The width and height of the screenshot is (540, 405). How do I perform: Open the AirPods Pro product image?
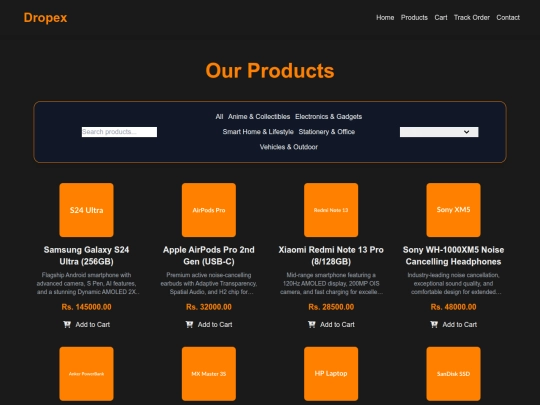tap(209, 210)
